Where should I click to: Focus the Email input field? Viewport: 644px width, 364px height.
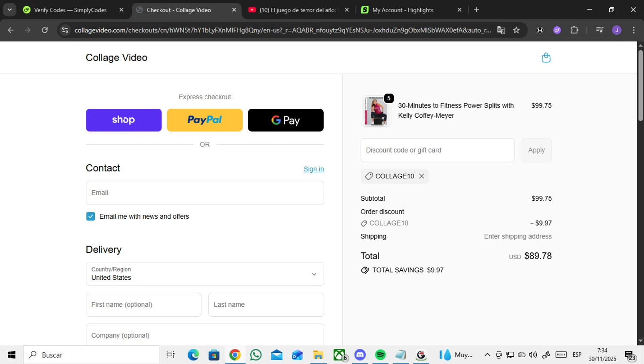click(x=205, y=193)
